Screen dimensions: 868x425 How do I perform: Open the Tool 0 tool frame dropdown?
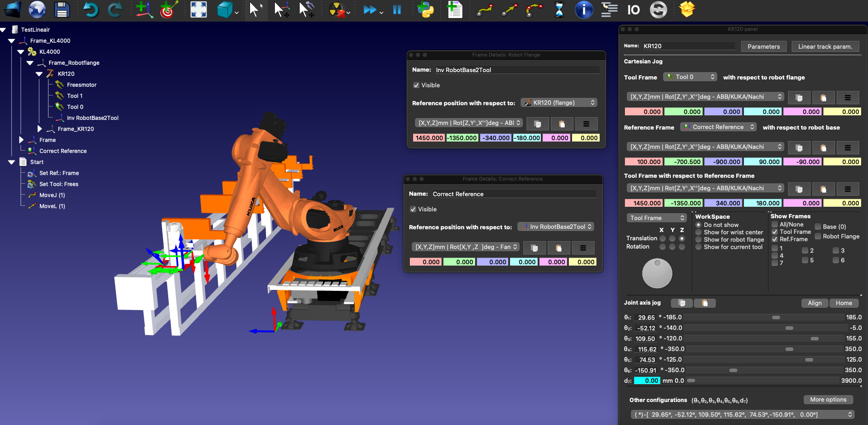click(x=690, y=77)
